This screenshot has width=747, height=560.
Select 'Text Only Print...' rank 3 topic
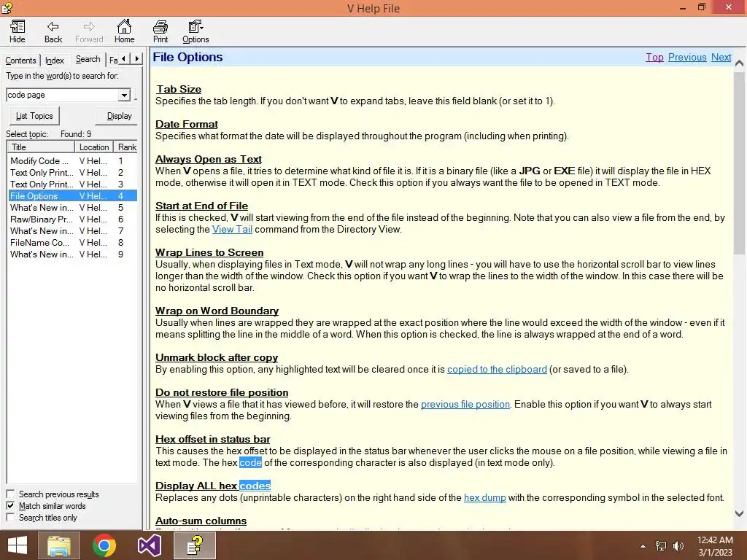(x=72, y=184)
